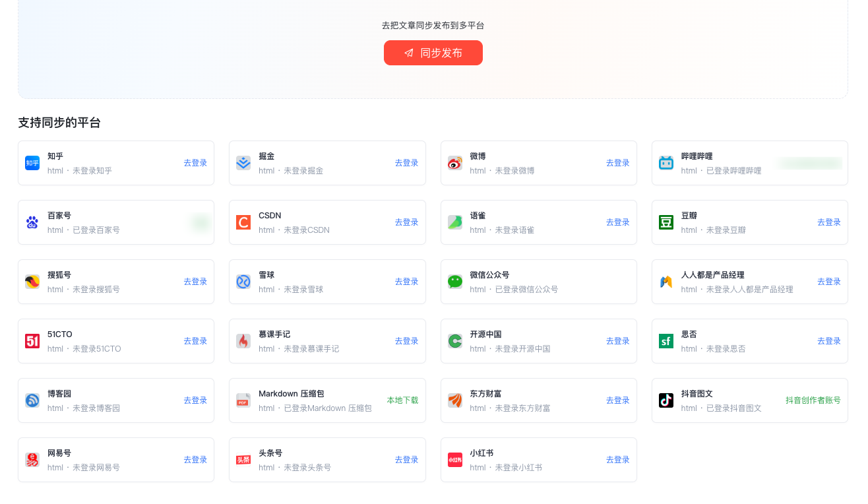The image size is (868, 504).
Task: Click 去登录 on the 豆瓣 card
Action: point(829,222)
